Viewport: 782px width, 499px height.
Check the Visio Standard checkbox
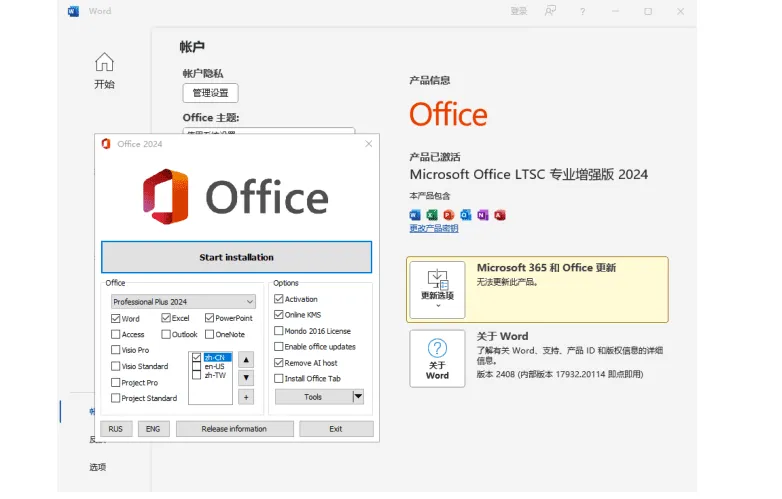(x=116, y=366)
